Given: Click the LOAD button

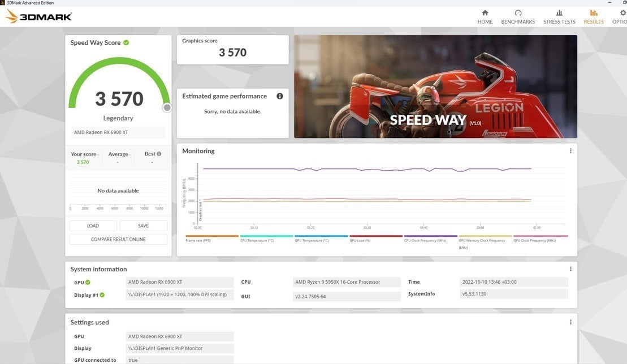Looking at the screenshot, I should 93,226.
